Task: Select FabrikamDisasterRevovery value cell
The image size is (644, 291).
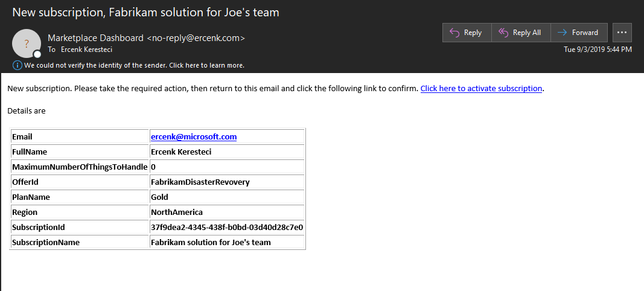Action: coord(227,182)
